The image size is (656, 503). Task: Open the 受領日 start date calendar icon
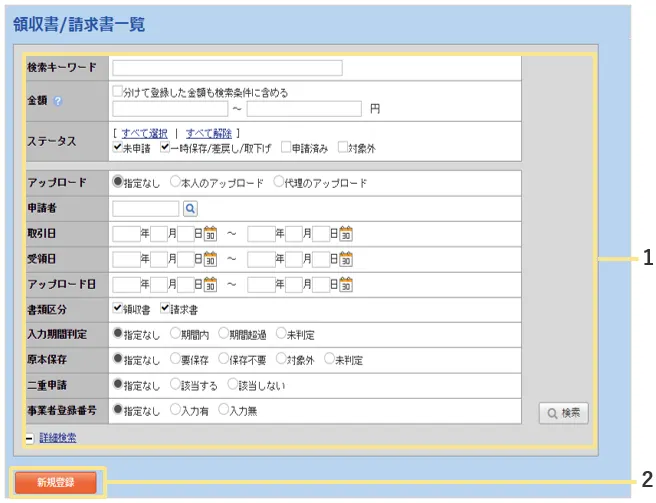pos(210,259)
